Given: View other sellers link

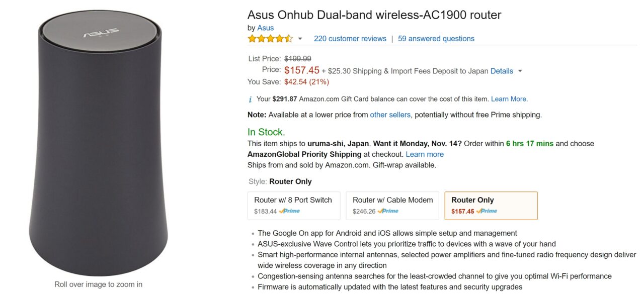Looking at the screenshot, I should [x=390, y=115].
